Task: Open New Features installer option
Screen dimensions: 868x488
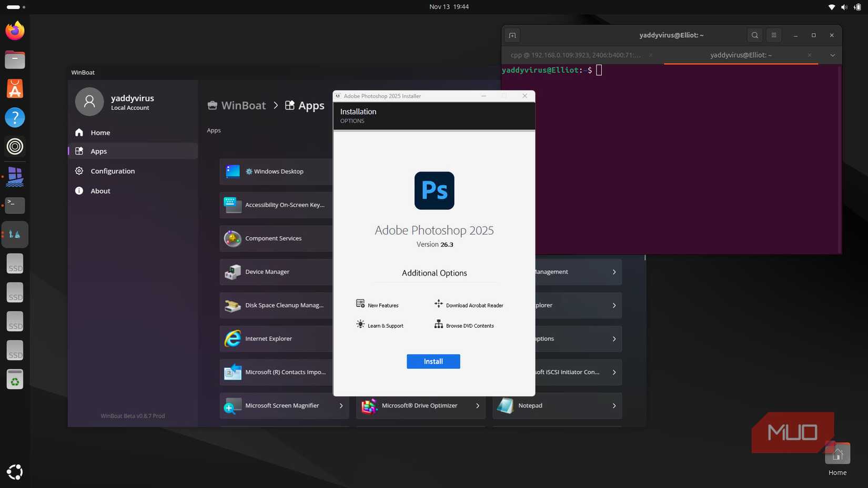Action: click(x=382, y=304)
